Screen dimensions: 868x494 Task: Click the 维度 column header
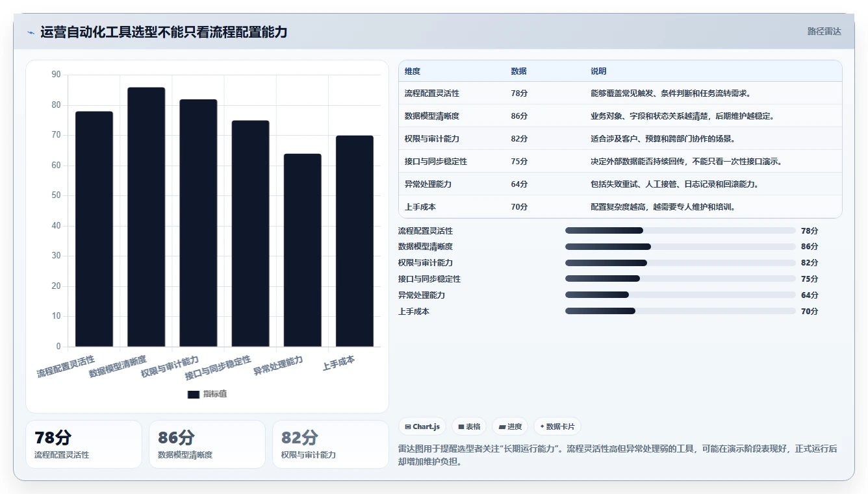point(413,71)
